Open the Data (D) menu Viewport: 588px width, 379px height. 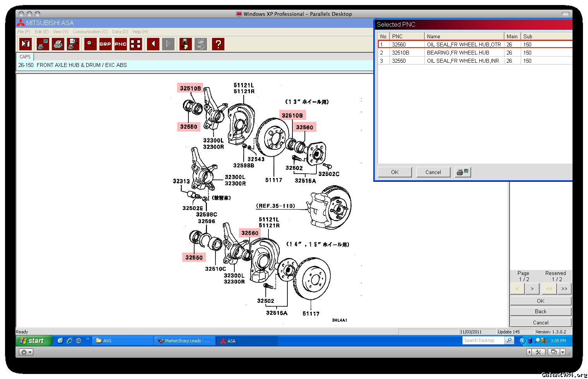pos(120,32)
